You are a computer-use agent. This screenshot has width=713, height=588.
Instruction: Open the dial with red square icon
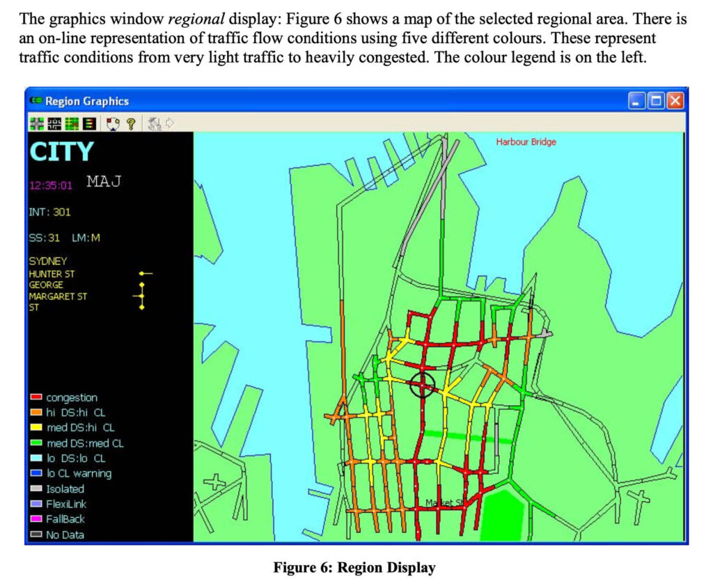point(113,123)
